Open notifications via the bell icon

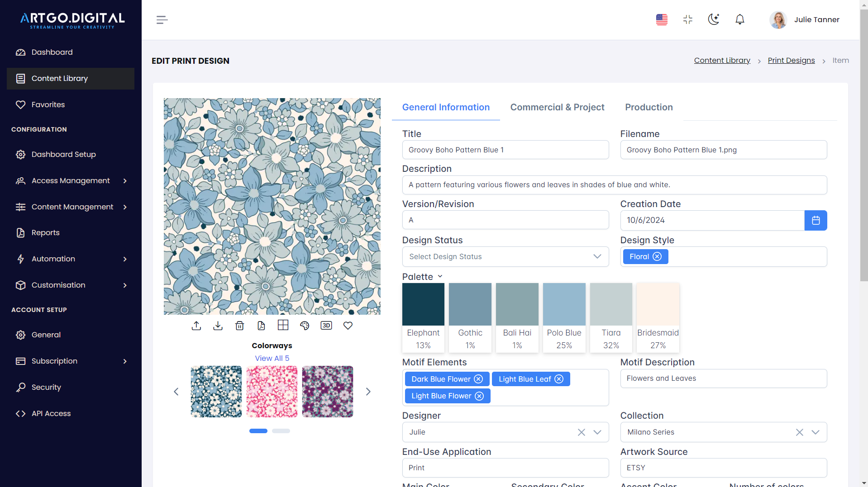click(x=739, y=19)
